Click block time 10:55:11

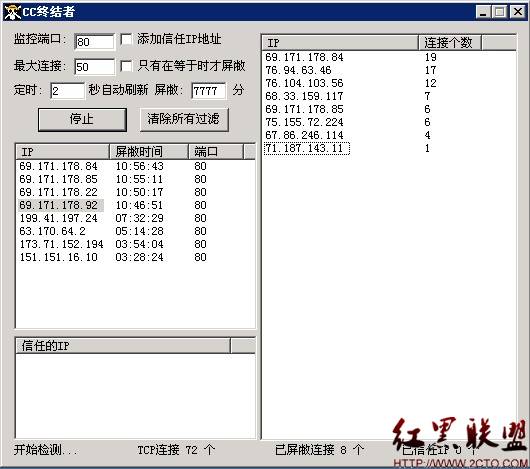pyautogui.click(x=139, y=179)
